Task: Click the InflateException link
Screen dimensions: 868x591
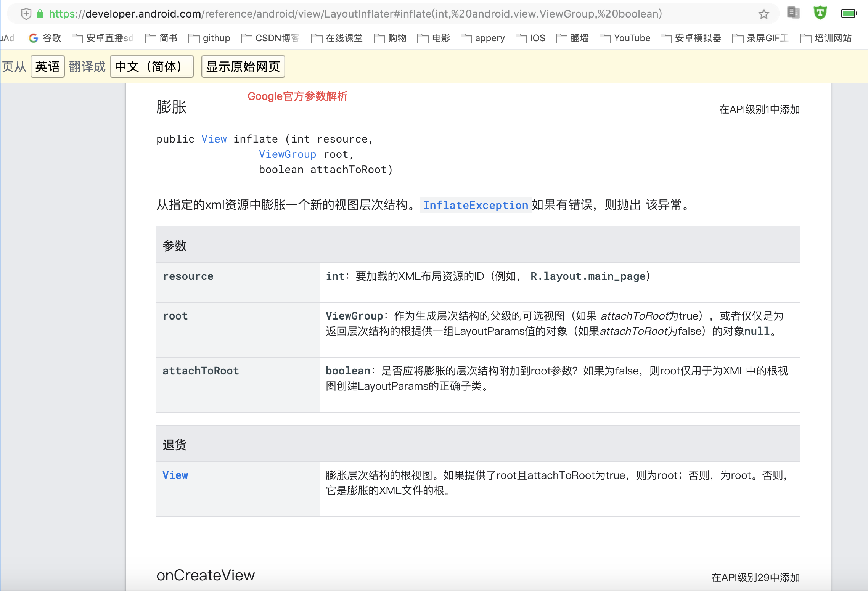Action: click(x=475, y=205)
